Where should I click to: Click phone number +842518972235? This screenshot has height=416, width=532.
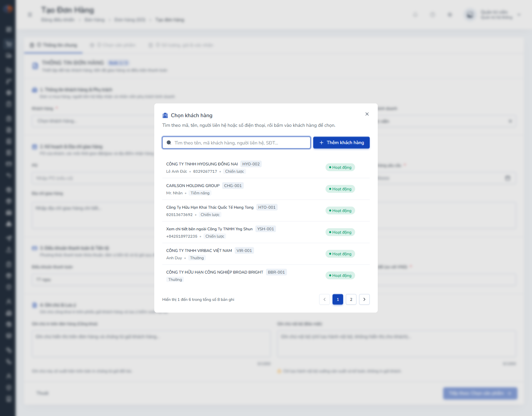(182, 237)
